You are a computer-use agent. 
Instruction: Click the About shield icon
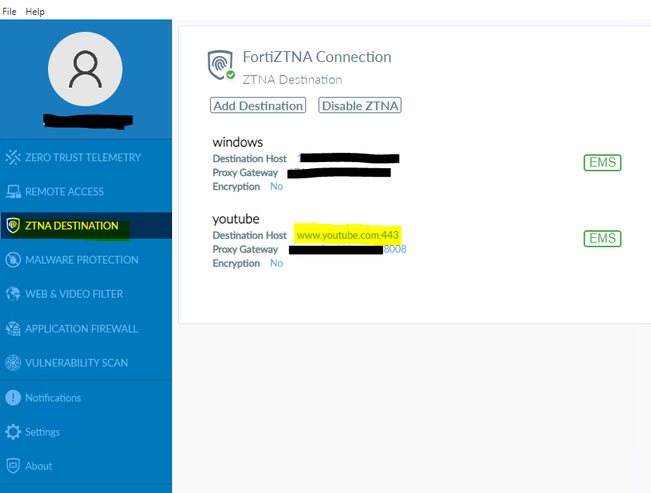(x=13, y=466)
